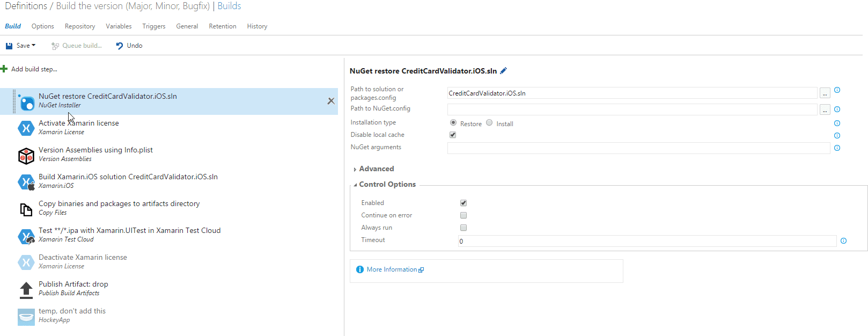Click the pencil icon to rename step
868x336 pixels.
click(503, 70)
